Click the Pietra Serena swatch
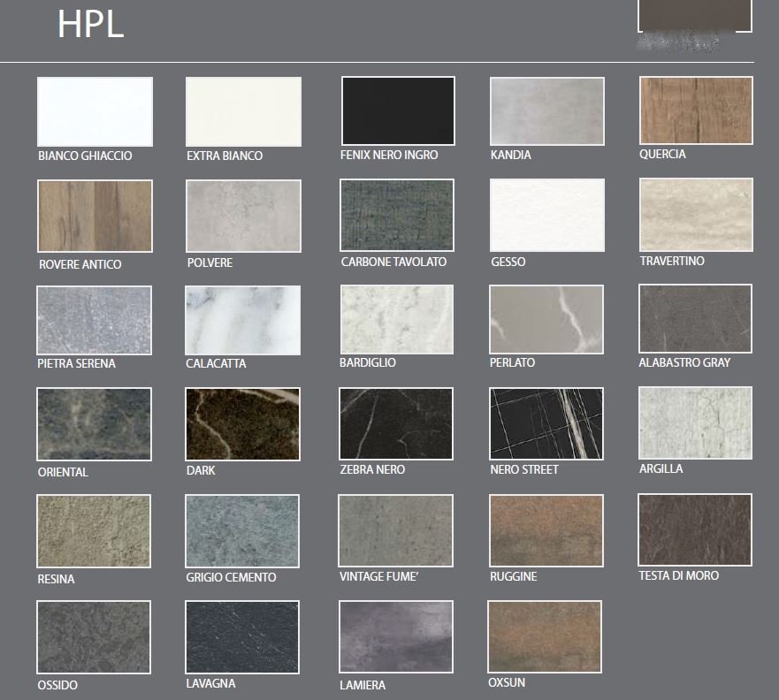 pyautogui.click(x=94, y=320)
